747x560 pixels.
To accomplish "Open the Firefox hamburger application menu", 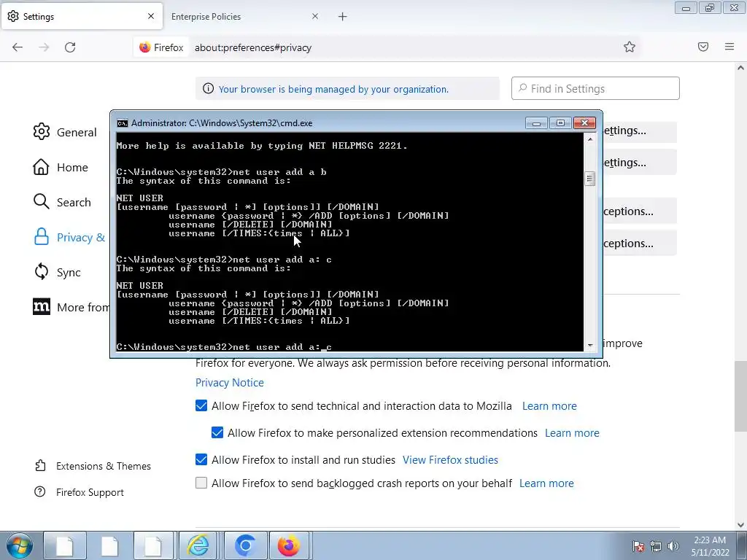I will pos(729,47).
